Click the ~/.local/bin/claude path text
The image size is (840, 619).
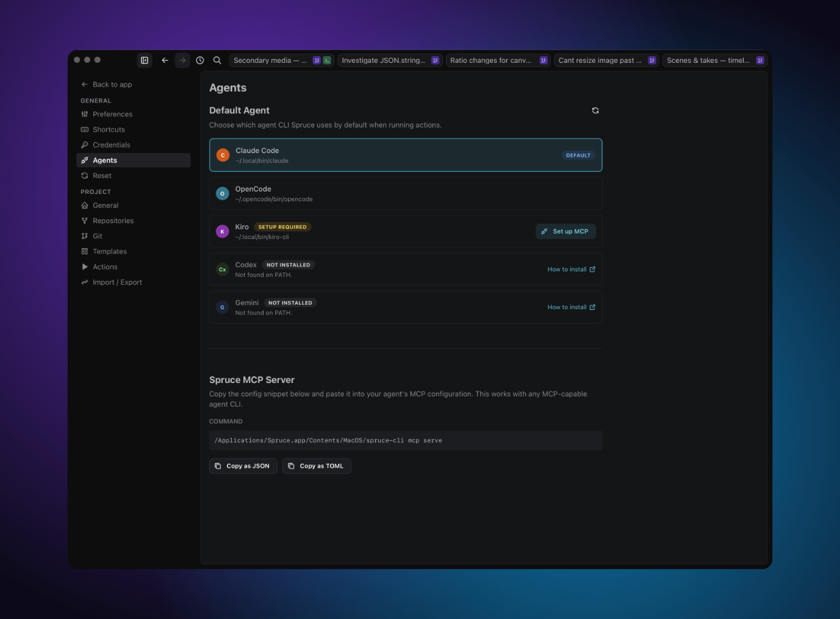[x=262, y=161]
